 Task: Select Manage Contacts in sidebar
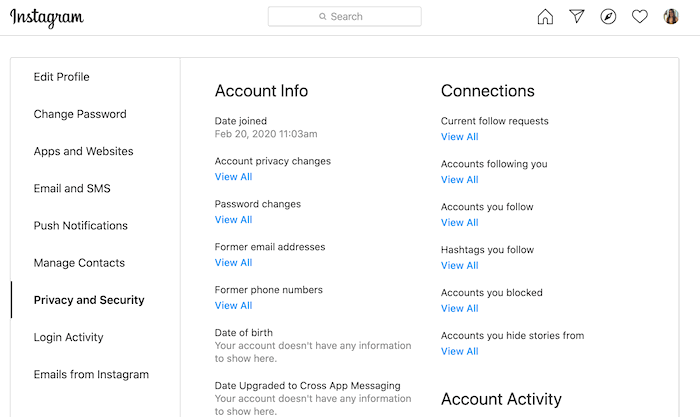[x=79, y=263]
